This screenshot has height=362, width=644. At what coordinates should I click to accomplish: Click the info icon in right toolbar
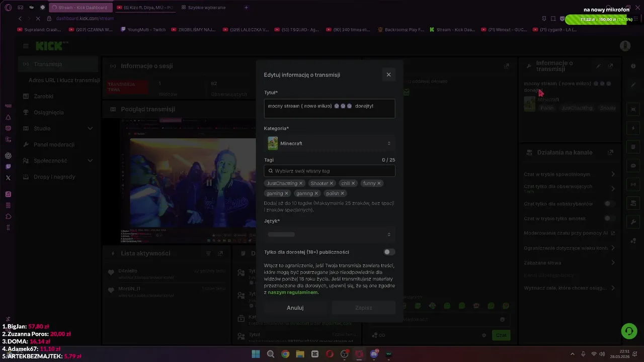tap(633, 66)
